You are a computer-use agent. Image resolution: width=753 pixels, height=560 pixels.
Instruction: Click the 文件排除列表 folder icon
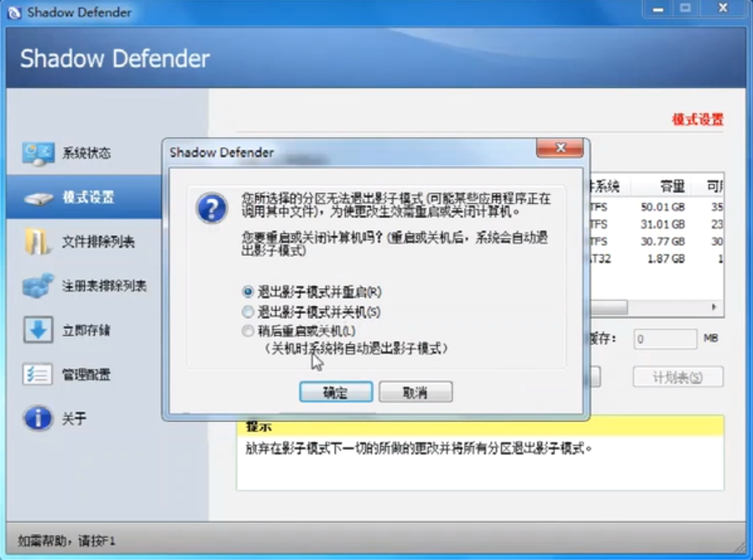[37, 241]
